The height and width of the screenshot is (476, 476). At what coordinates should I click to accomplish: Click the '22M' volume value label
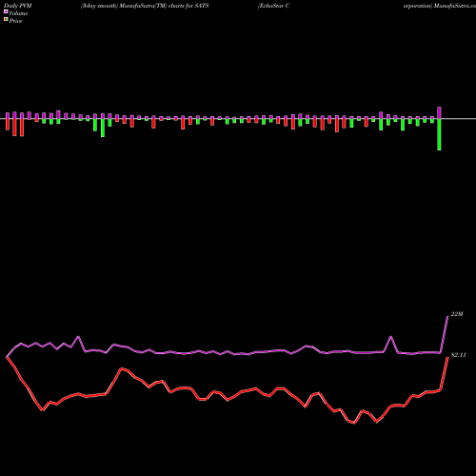coord(457,314)
